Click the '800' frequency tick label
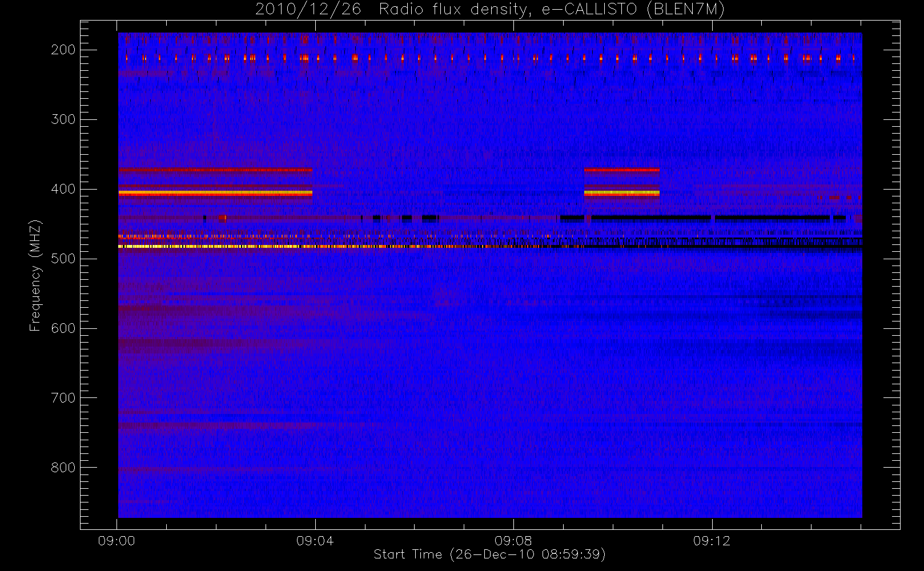 63,468
